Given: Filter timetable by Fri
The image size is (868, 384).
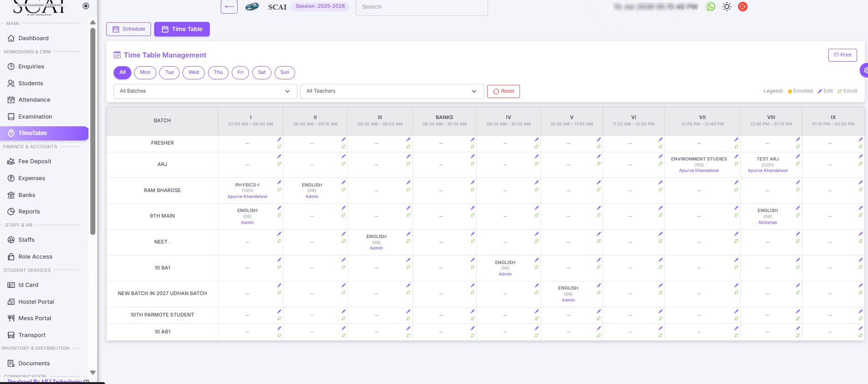Looking at the screenshot, I should point(240,73).
